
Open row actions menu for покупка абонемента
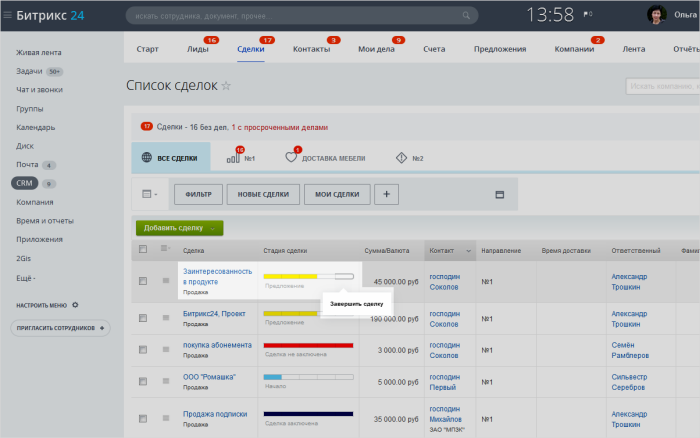[x=166, y=350]
